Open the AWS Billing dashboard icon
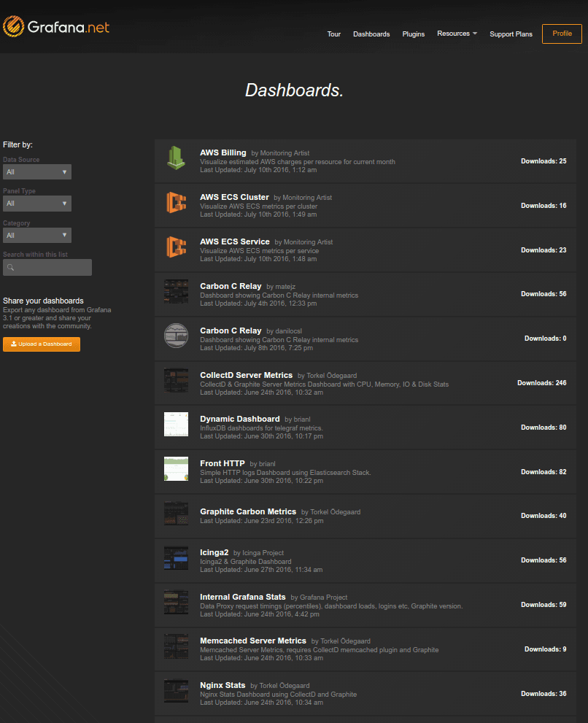 pos(176,158)
